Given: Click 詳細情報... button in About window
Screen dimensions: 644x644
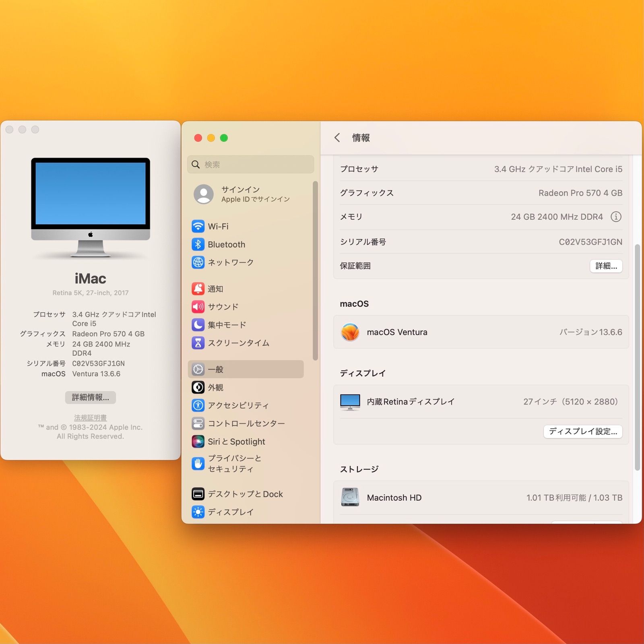Looking at the screenshot, I should (x=90, y=397).
